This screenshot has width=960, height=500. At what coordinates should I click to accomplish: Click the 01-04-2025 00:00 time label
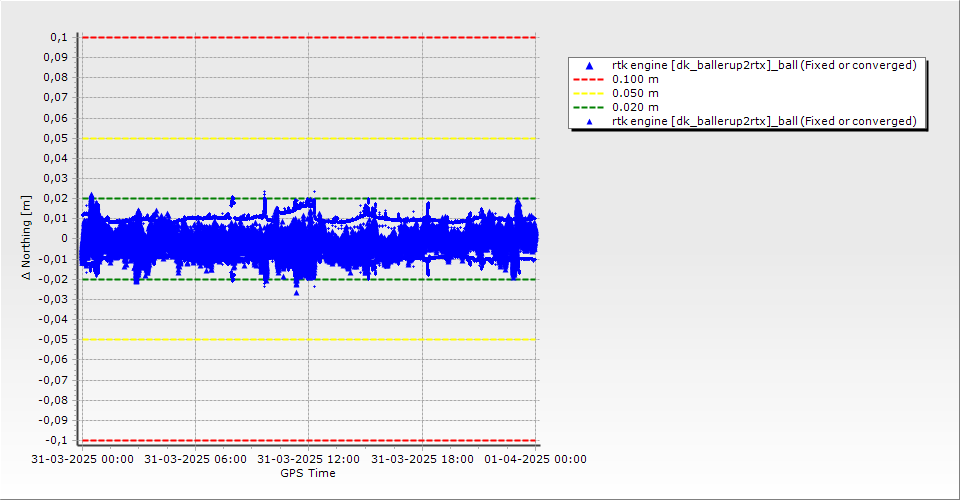click(536, 459)
